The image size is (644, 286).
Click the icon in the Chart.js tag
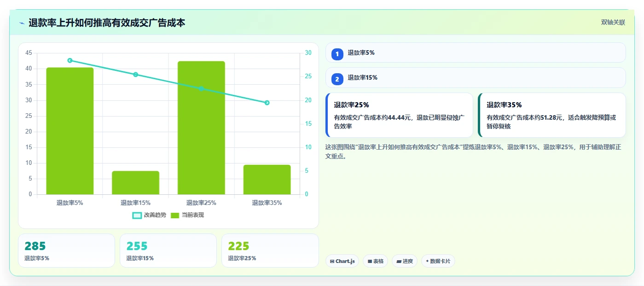coord(332,262)
